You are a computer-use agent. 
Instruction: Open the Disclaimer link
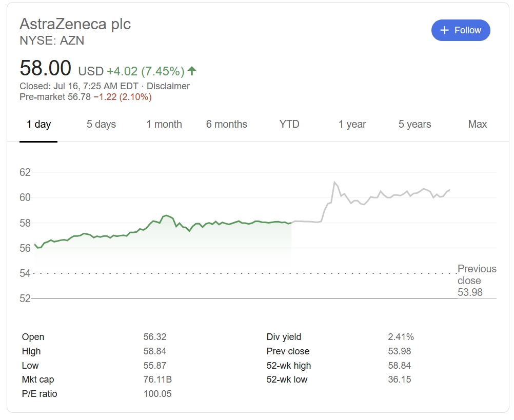click(x=168, y=86)
